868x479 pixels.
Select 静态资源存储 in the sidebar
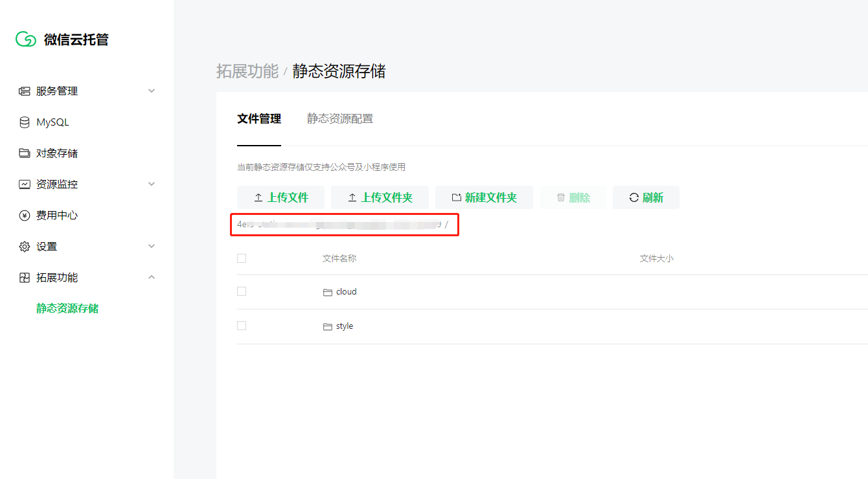pyautogui.click(x=67, y=309)
